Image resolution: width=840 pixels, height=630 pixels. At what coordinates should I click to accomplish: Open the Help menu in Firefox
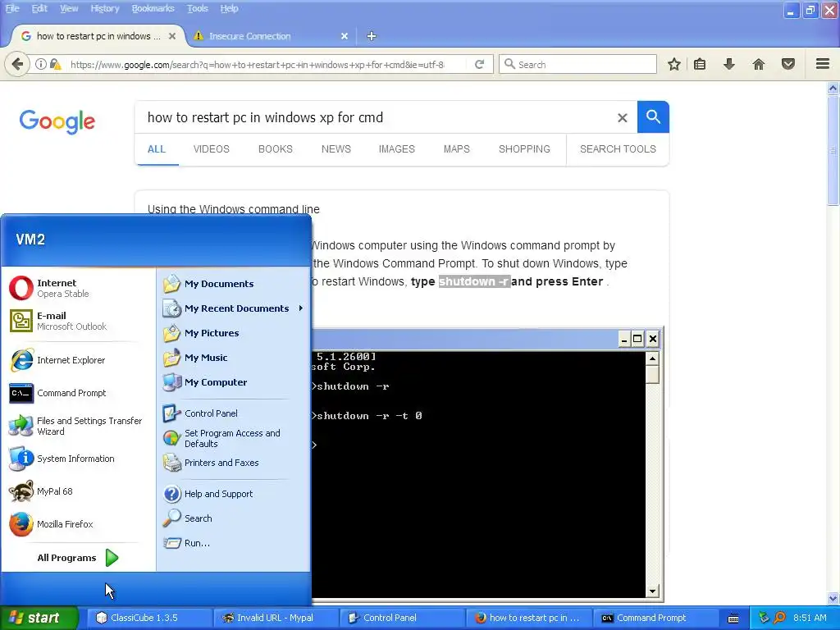click(230, 8)
